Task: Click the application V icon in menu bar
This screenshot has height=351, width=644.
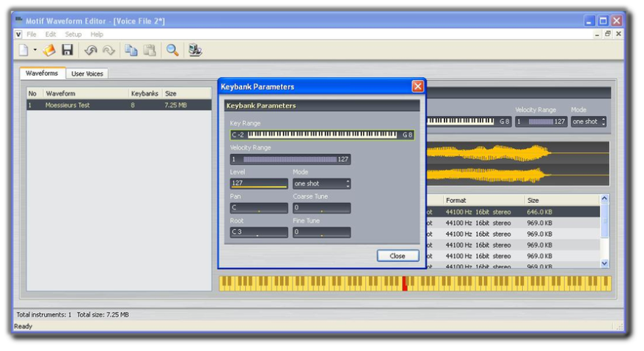Action: 18,34
